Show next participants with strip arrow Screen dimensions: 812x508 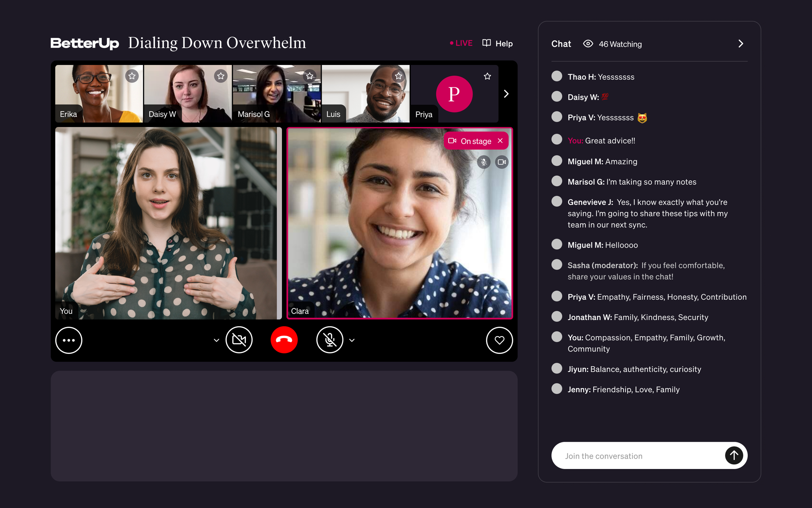click(506, 94)
